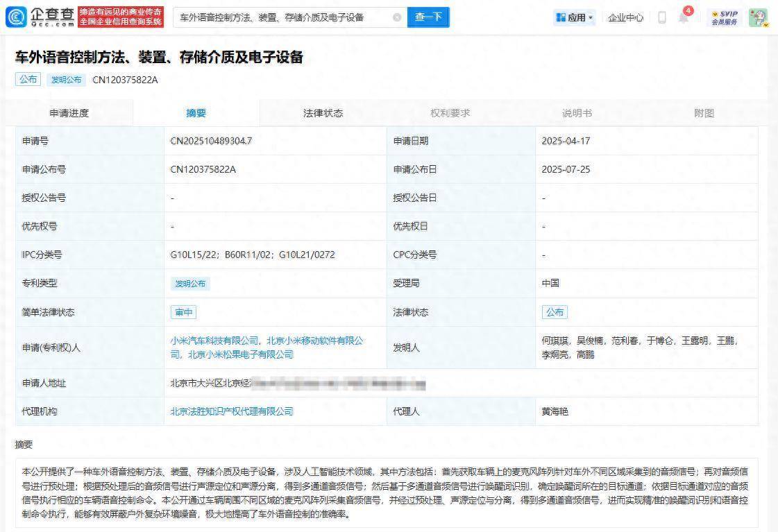Click the patent search input field
Screen dimensions: 778x532
point(278,17)
